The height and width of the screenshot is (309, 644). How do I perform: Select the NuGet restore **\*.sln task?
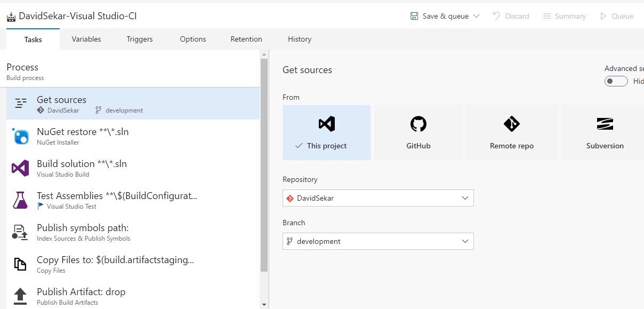(133, 136)
